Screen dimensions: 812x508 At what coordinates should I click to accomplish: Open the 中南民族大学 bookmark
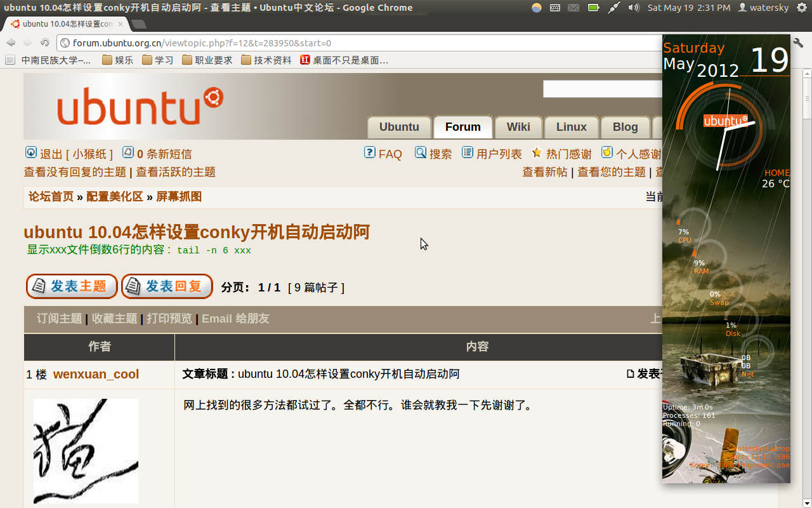click(48, 60)
